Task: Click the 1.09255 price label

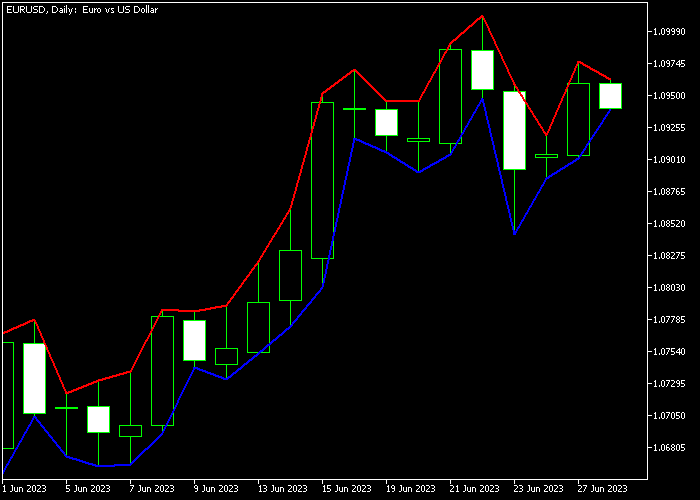Action: click(669, 128)
